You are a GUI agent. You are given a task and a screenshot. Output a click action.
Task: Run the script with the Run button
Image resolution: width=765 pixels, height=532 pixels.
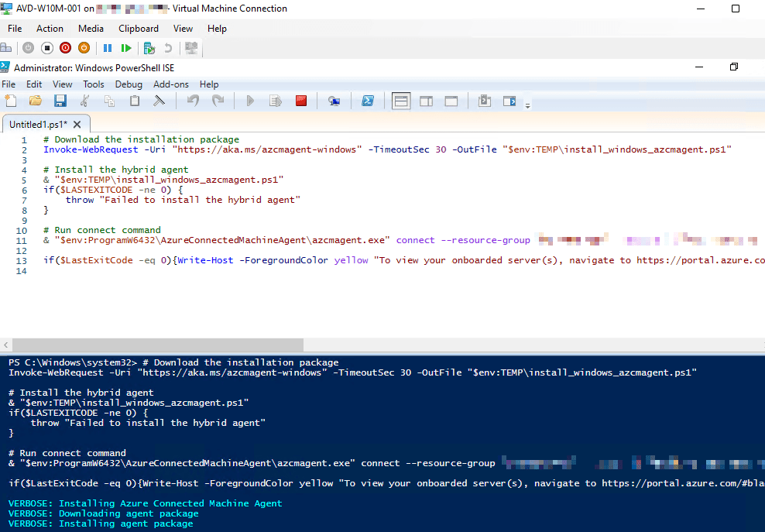click(250, 101)
